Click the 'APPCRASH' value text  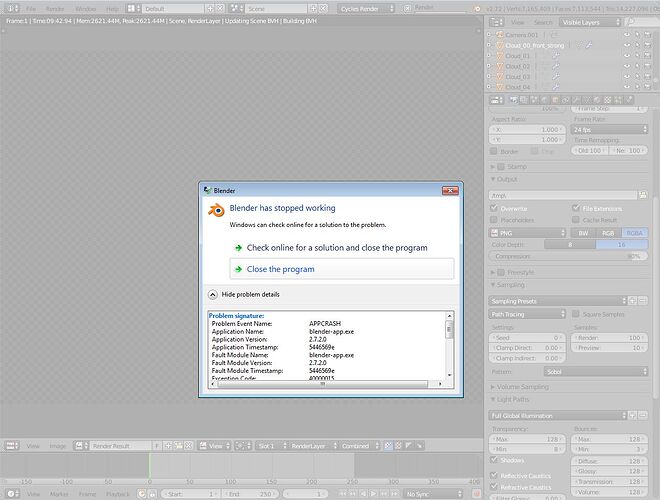pos(325,324)
